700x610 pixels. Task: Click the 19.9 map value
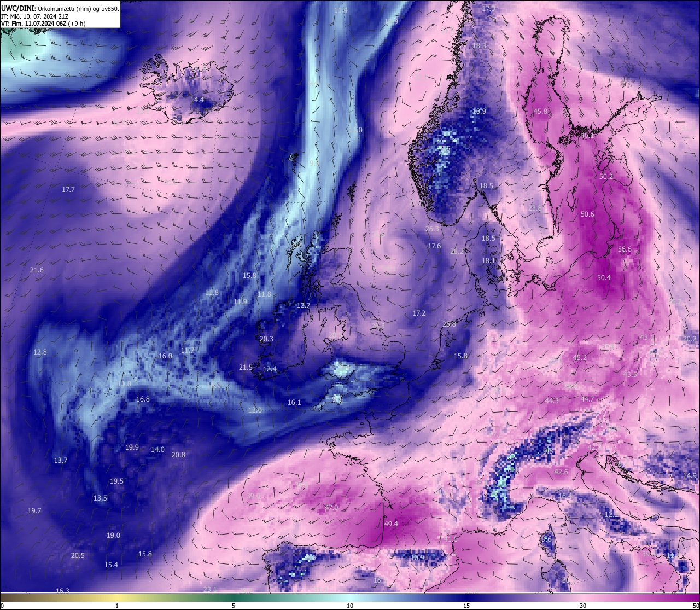click(132, 447)
